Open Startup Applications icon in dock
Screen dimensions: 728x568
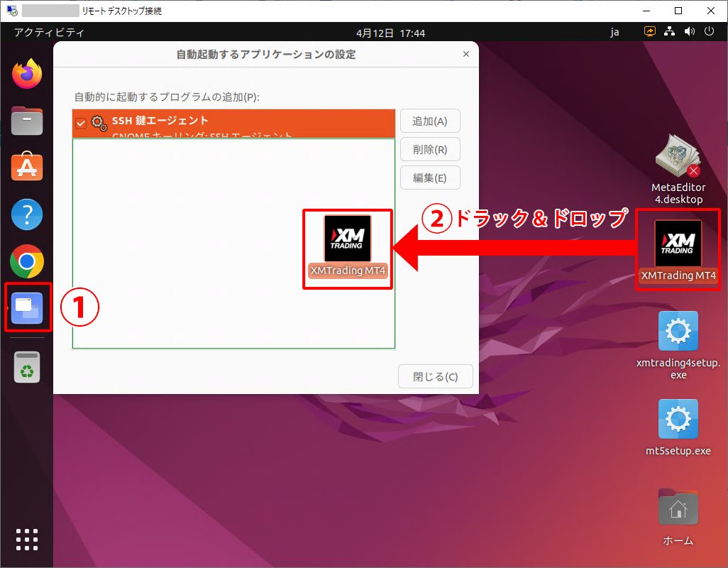click(27, 308)
